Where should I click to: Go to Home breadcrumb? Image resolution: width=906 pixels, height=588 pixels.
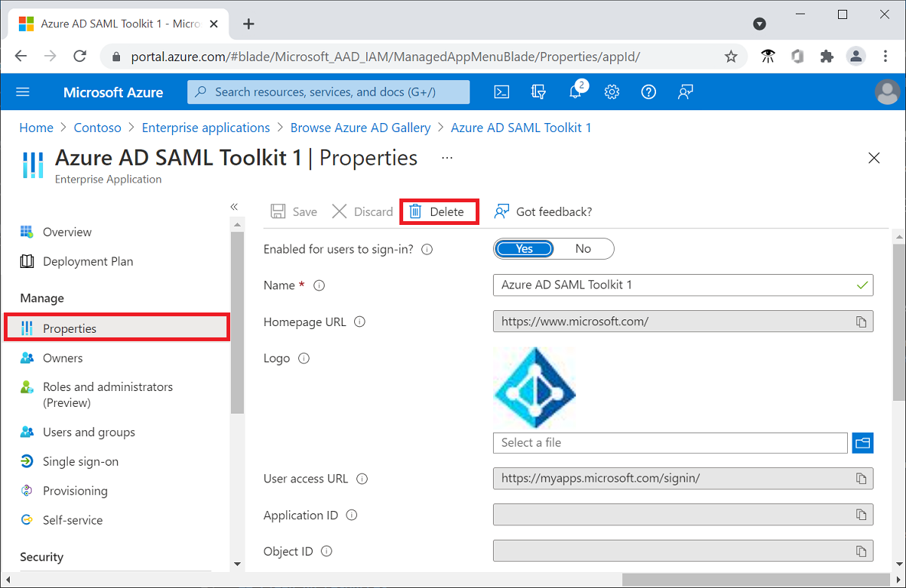tap(36, 128)
